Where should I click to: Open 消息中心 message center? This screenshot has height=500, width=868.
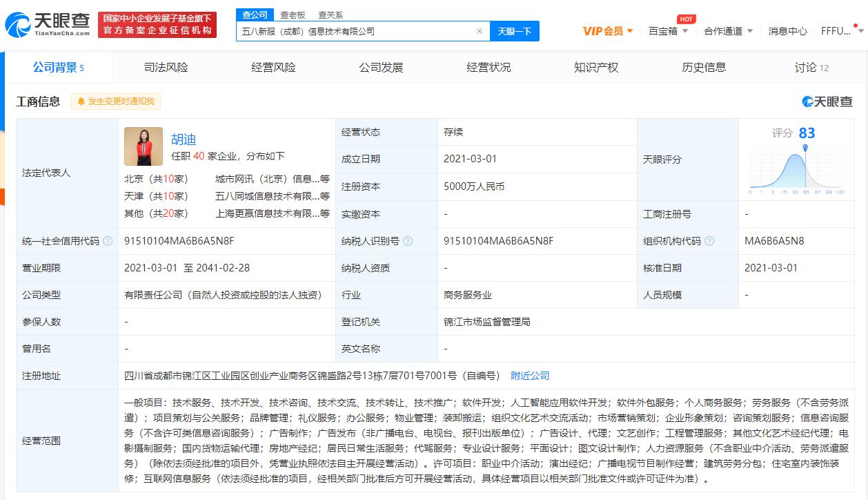point(787,31)
